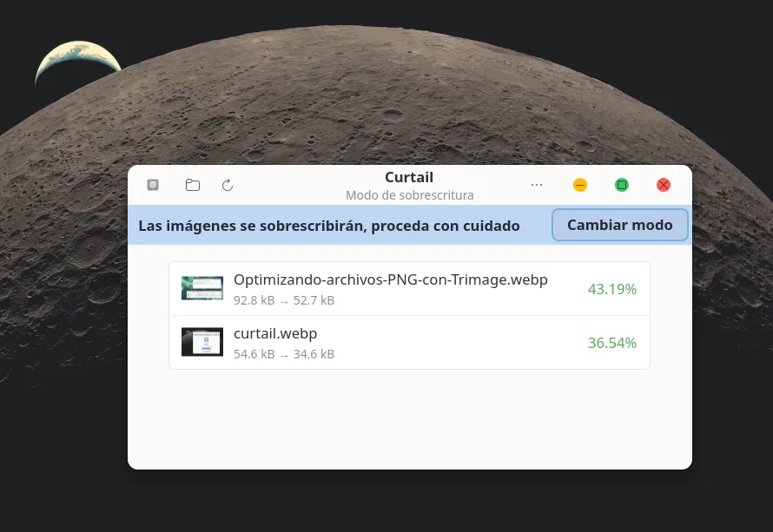Screen dimensions: 773x532
Task: Select the Optimizando-archivos-PNG-con-Trimage.webp thumbnail
Action: tap(202, 288)
